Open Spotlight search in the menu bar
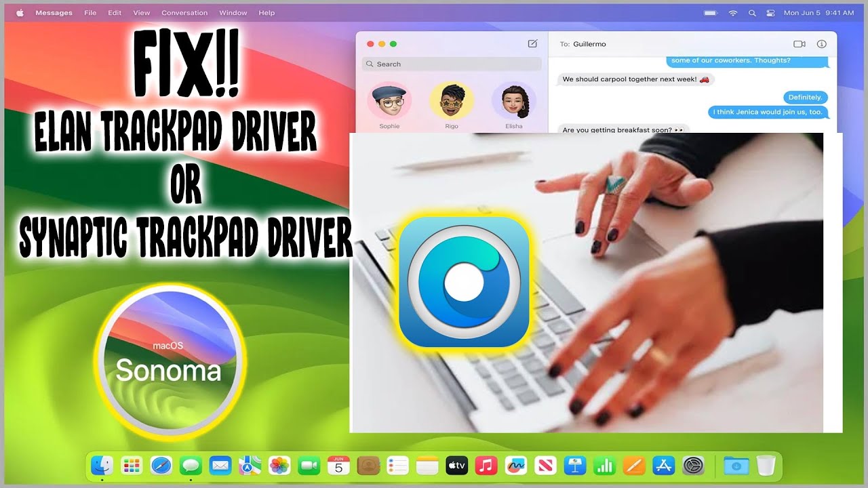 coord(751,12)
